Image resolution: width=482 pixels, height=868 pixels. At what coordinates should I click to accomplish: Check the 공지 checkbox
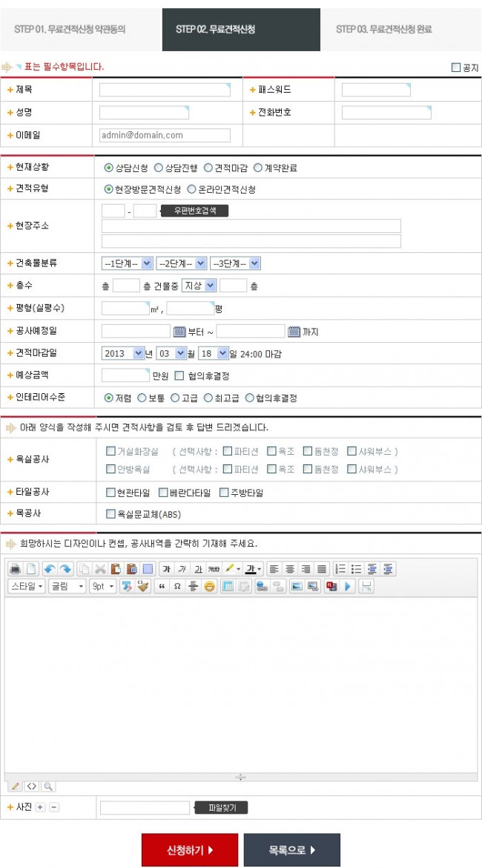[456, 68]
